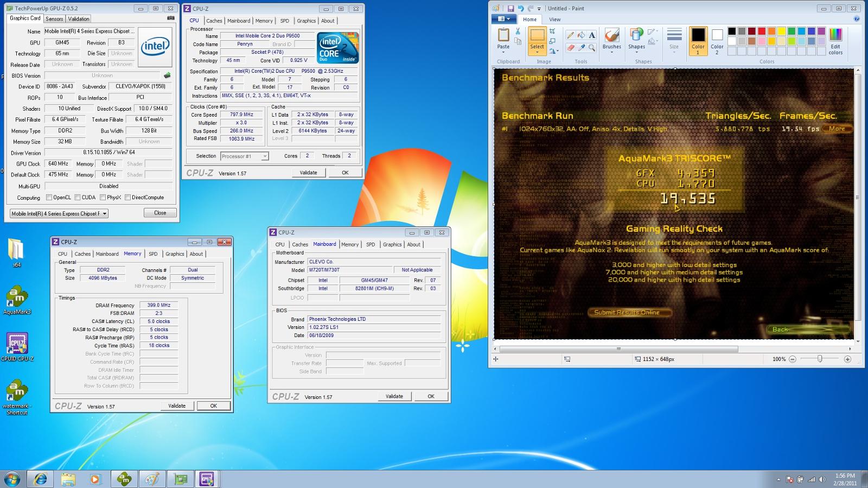
Task: Switch to the Sensors tab in GPU-Z
Action: 54,19
